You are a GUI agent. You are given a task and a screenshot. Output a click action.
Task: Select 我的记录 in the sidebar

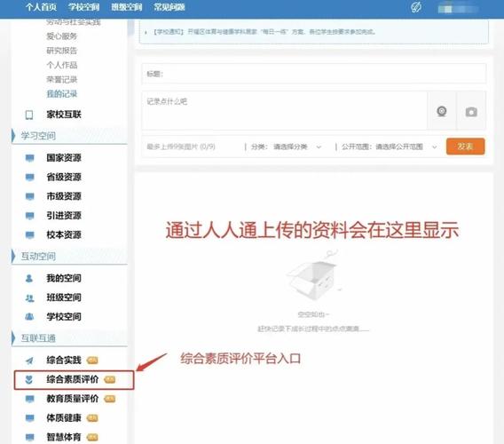pos(62,94)
